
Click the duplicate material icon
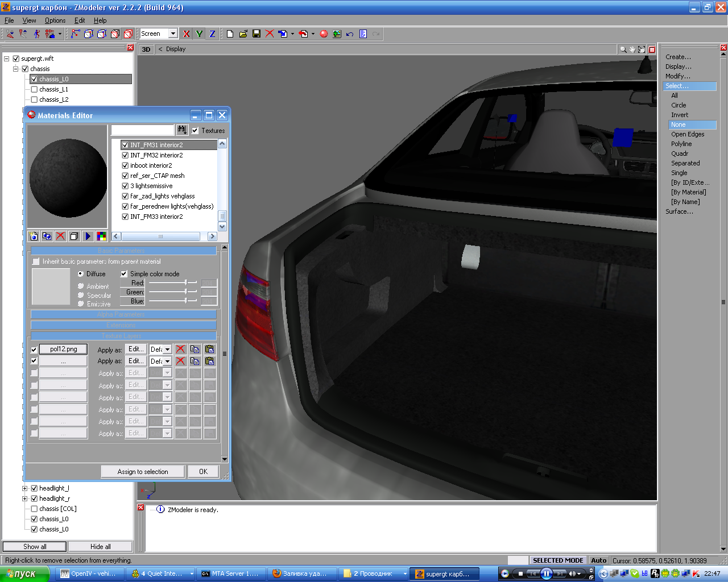47,236
